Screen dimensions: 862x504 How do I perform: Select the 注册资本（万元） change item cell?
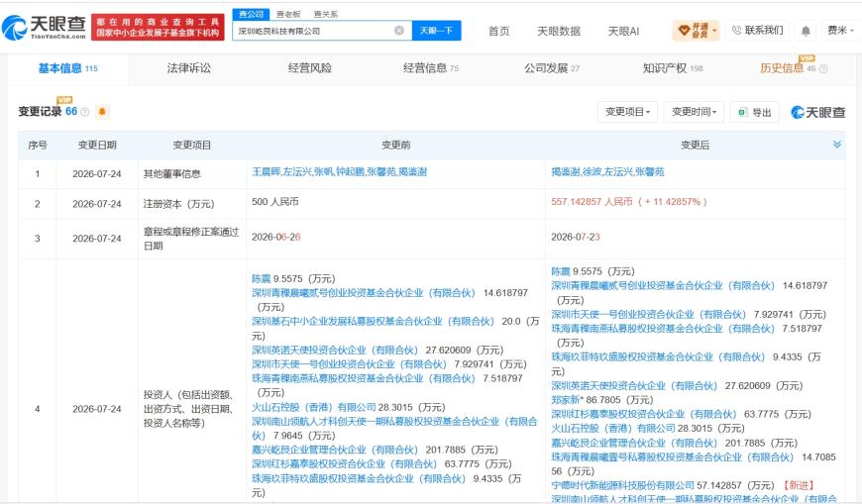(178, 204)
